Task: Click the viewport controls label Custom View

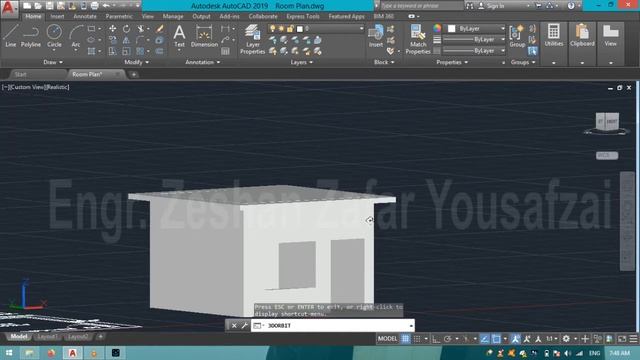Action: (x=28, y=87)
